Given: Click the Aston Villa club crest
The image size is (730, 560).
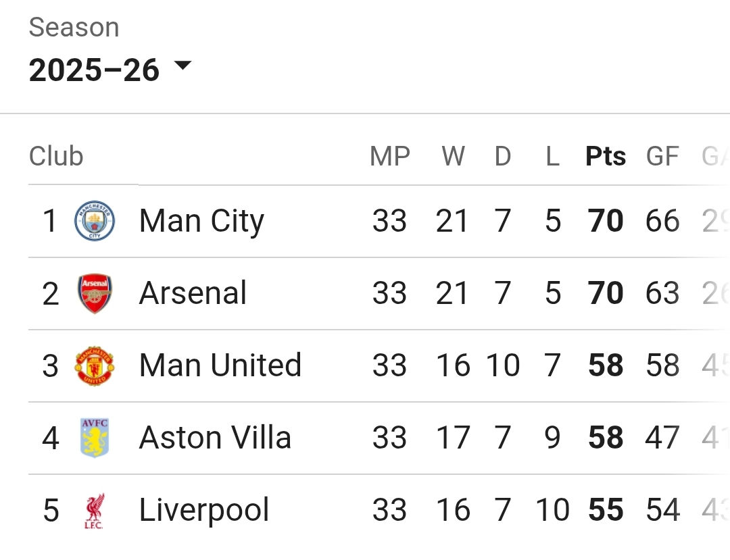Looking at the screenshot, I should coord(95,438).
